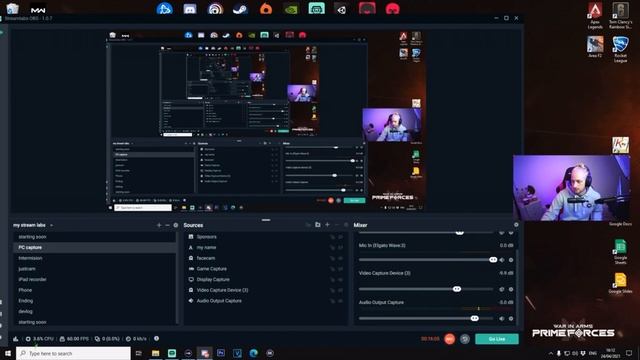Open Microsoft Edge from the taskbar
Image resolution: width=640 pixels, height=360 pixels.
pos(253,353)
